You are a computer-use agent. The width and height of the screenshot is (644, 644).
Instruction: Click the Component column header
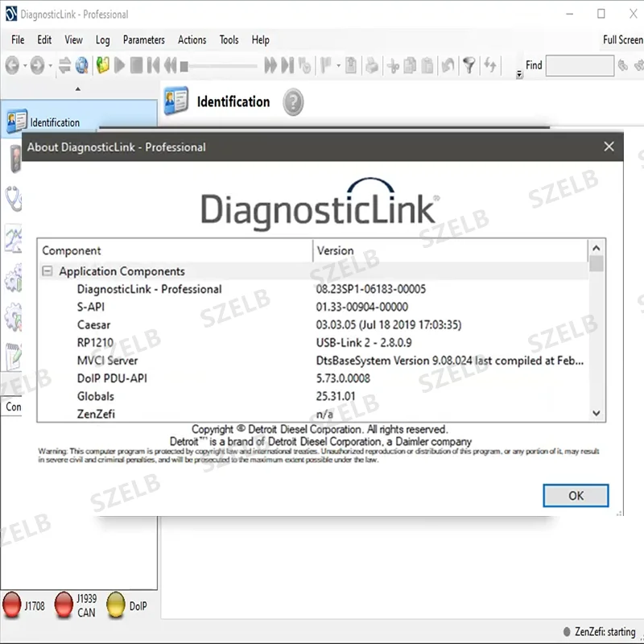coord(175,250)
